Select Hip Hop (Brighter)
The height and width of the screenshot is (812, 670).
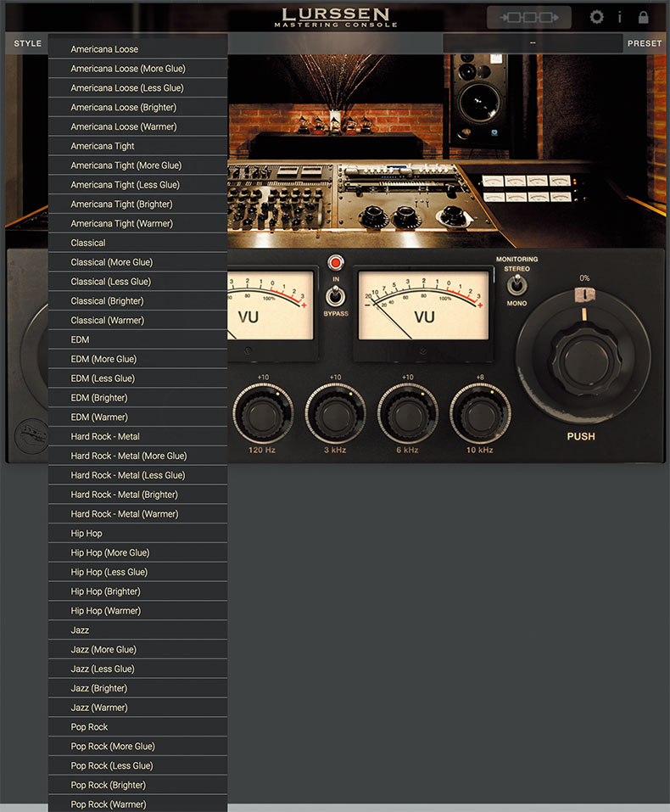[x=137, y=591]
